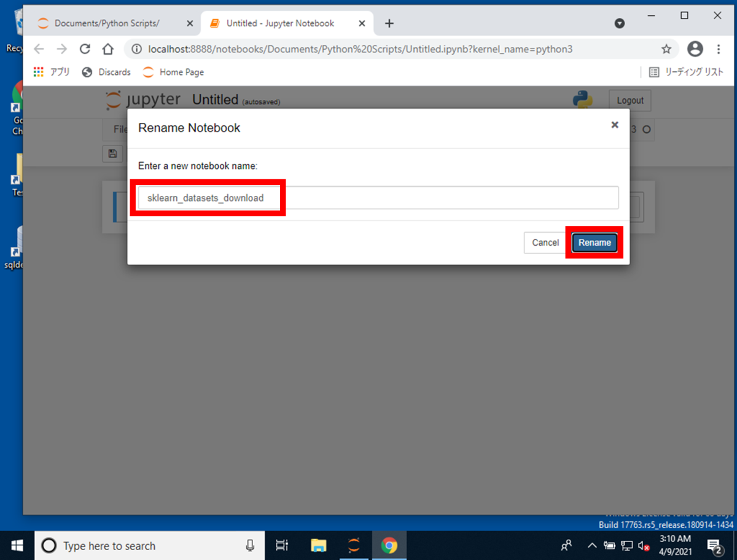Close the Documents/Python Scripts tab
This screenshot has height=560, width=737.
[x=190, y=23]
